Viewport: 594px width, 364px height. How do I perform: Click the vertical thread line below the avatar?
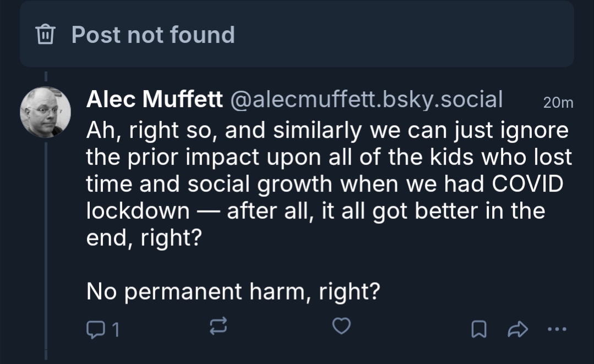[46, 247]
